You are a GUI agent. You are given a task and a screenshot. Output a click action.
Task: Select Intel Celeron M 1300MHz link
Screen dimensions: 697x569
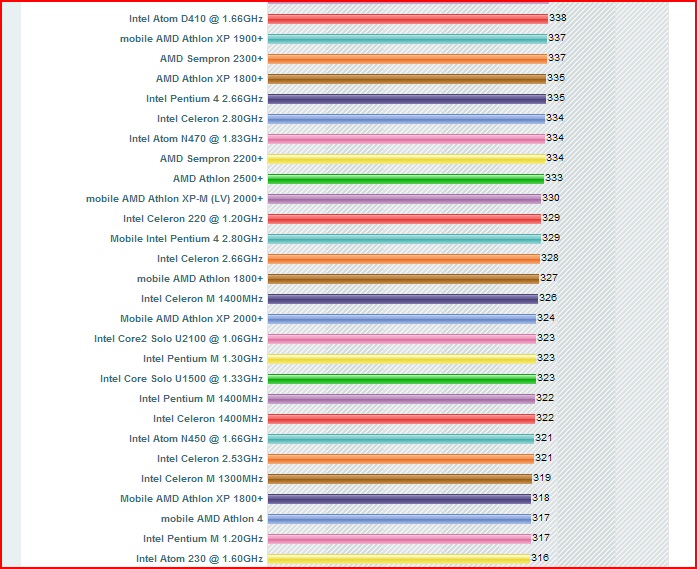202,479
